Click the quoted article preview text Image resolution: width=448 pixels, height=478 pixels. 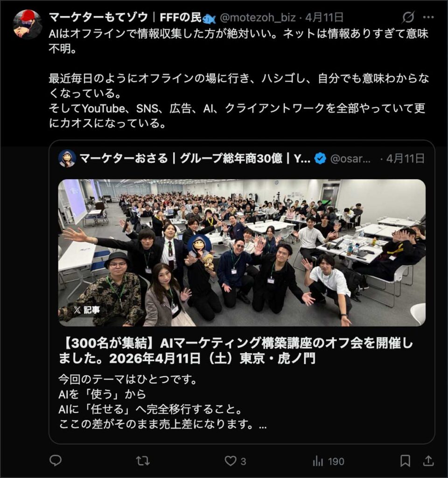tap(162, 402)
